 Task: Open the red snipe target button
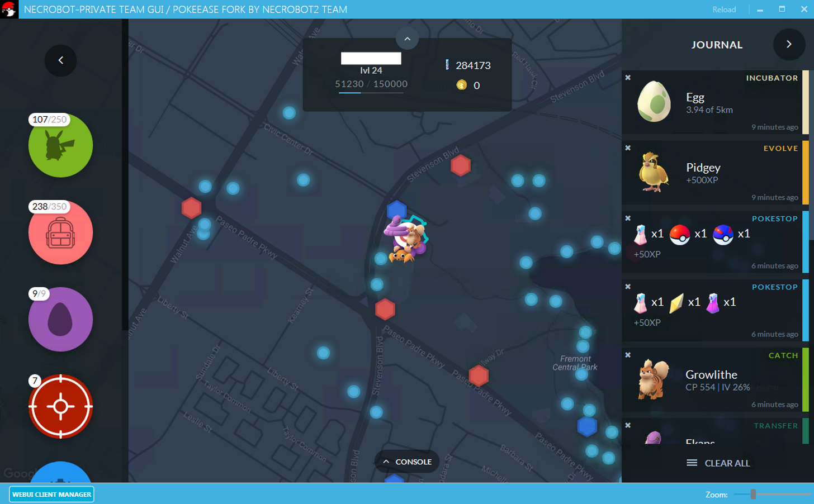[x=60, y=406]
